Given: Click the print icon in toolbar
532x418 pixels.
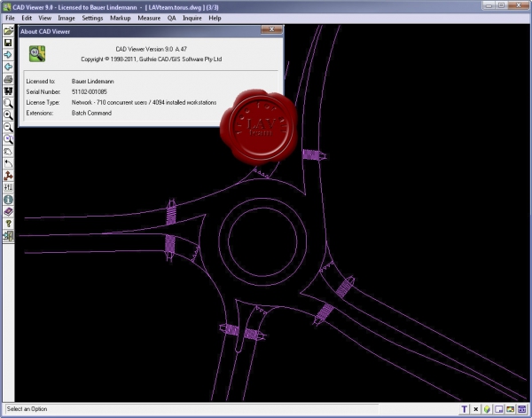Looking at the screenshot, I should tap(8, 79).
